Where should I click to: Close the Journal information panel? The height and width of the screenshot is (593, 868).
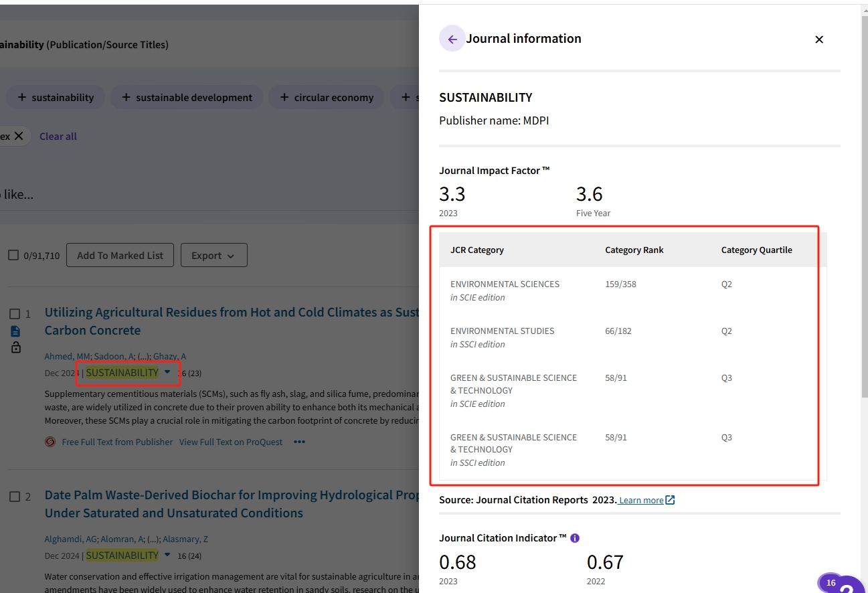(819, 39)
